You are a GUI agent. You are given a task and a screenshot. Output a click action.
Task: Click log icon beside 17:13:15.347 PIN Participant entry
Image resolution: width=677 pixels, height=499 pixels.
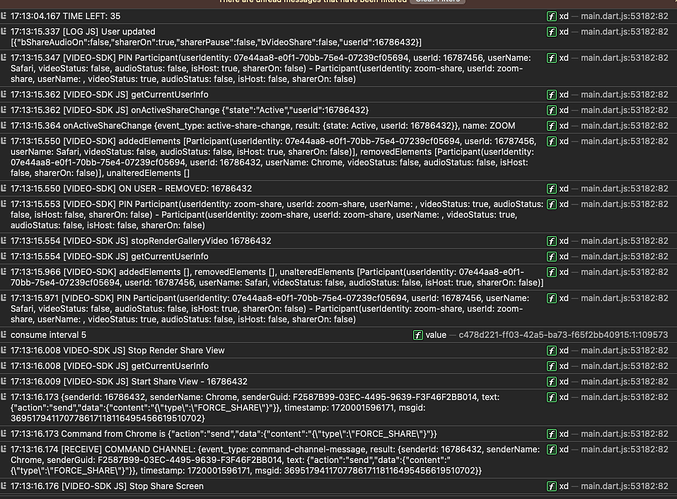3,58
